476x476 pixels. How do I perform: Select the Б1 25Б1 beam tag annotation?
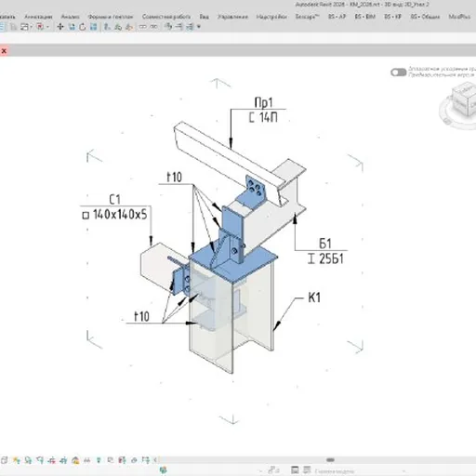coord(325,251)
